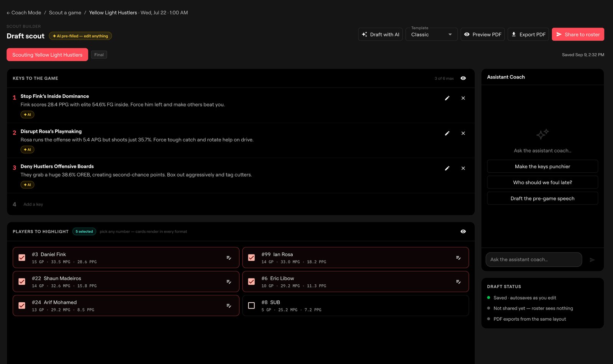The width and height of the screenshot is (613, 364).
Task: Remove the Deny Hustlers Offensive Boards key
Action: (463, 168)
